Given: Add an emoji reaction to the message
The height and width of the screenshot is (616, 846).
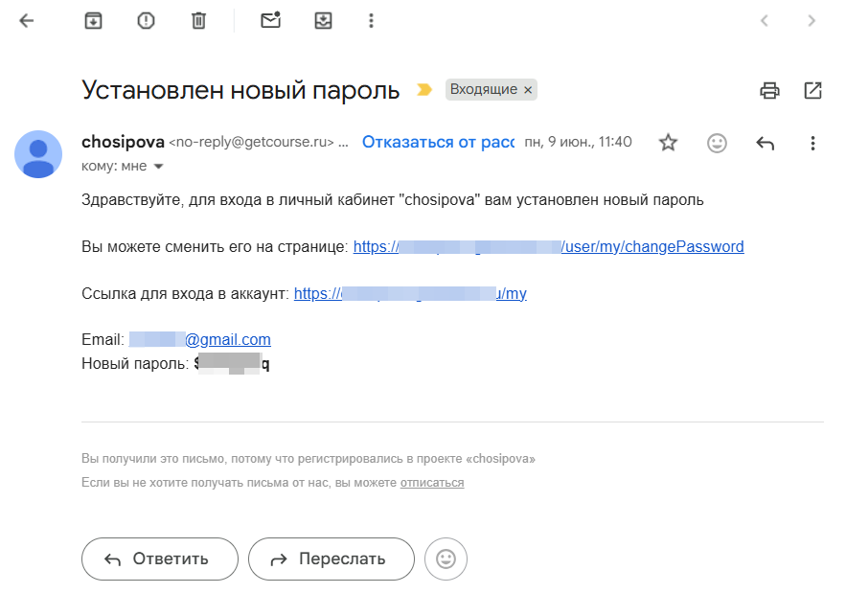Looking at the screenshot, I should click(717, 142).
